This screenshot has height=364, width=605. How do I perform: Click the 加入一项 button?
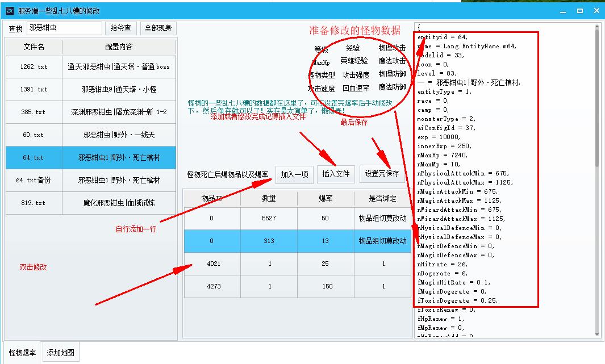pos(294,174)
